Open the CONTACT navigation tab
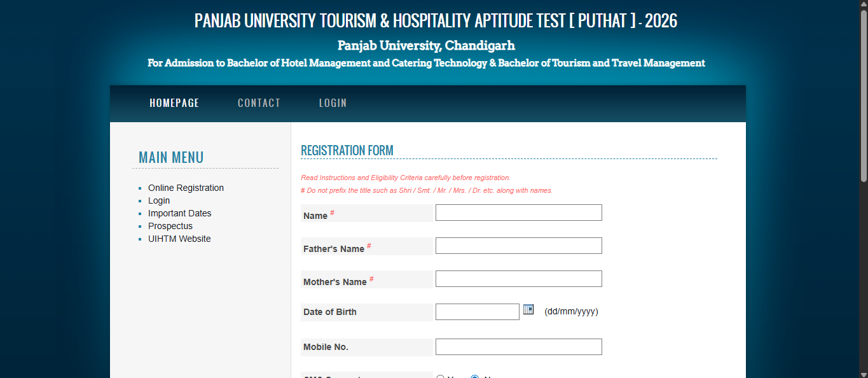 (x=259, y=103)
